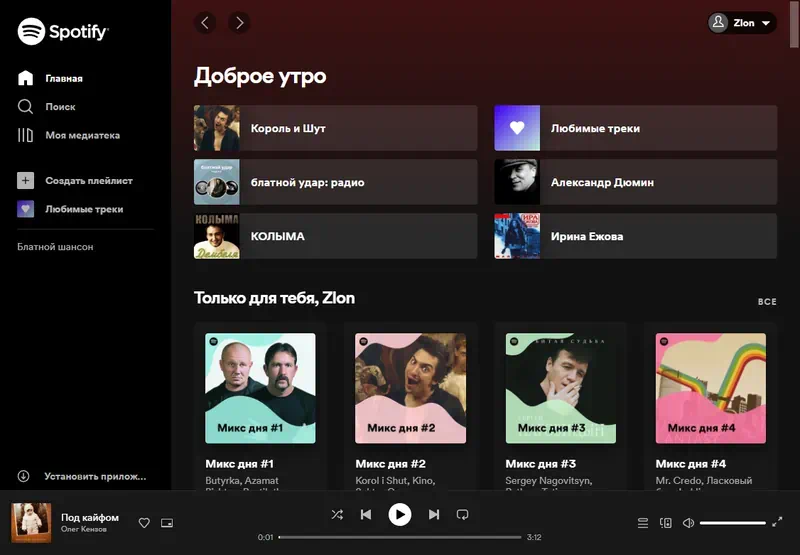Go forward with right arrow button

tap(239, 22)
